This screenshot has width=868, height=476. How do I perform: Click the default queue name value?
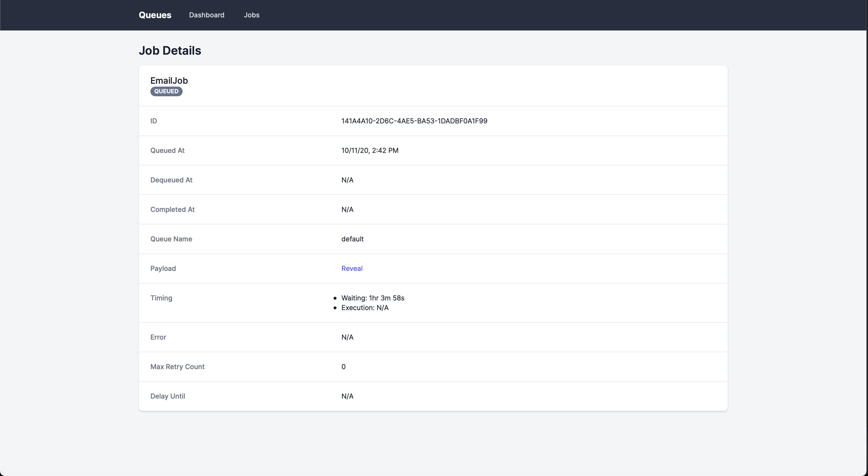(x=352, y=239)
